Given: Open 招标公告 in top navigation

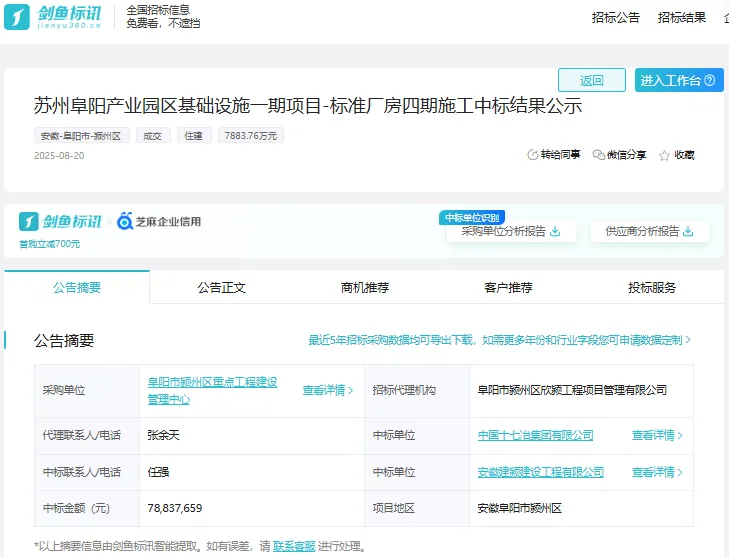Looking at the screenshot, I should pos(615,17).
